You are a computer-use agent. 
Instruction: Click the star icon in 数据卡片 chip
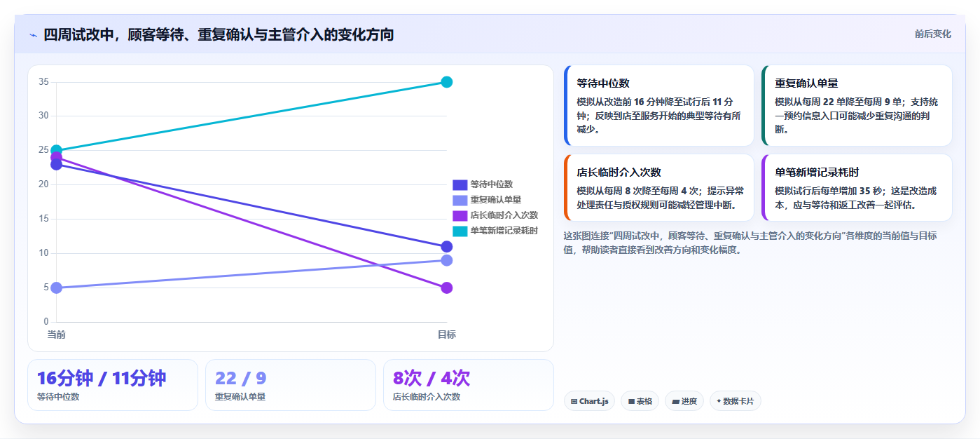click(719, 402)
